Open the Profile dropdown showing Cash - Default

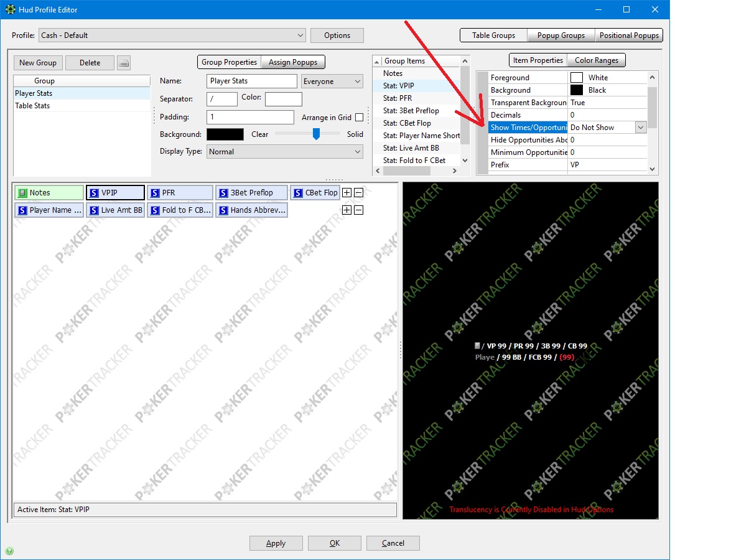point(172,35)
